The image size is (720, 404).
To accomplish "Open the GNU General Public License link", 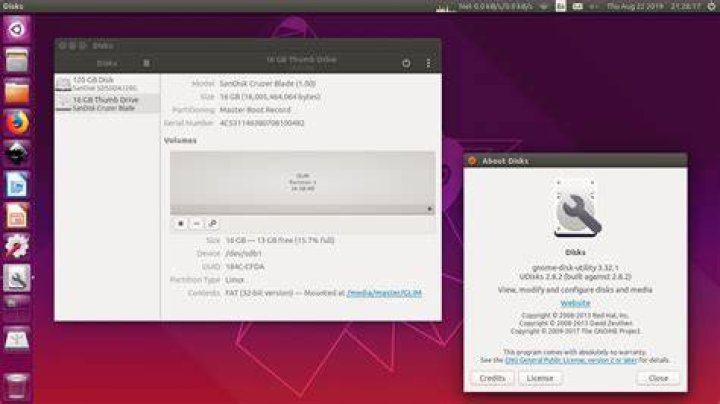I will point(571,360).
